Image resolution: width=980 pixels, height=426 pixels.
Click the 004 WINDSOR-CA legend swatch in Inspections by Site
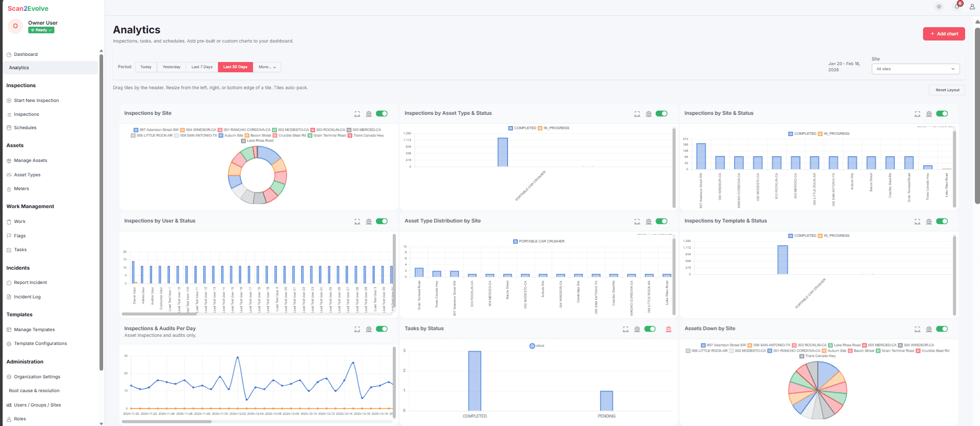pos(182,130)
